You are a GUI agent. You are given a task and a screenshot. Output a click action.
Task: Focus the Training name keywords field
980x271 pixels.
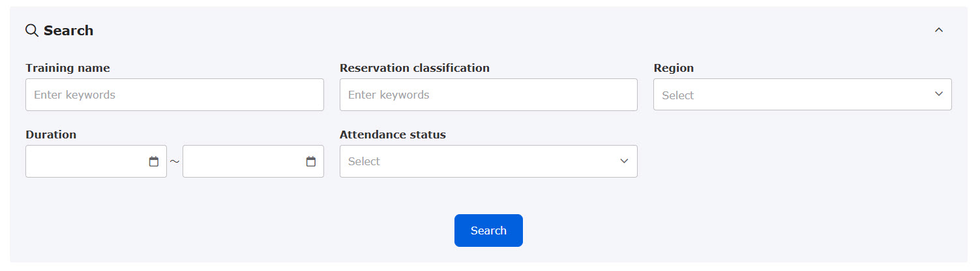point(175,95)
